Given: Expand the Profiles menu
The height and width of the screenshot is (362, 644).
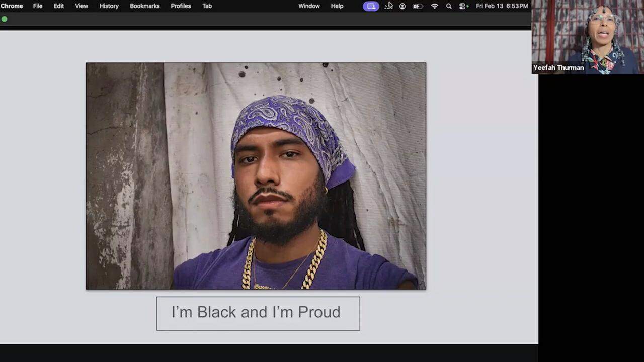Looking at the screenshot, I should tap(181, 6).
